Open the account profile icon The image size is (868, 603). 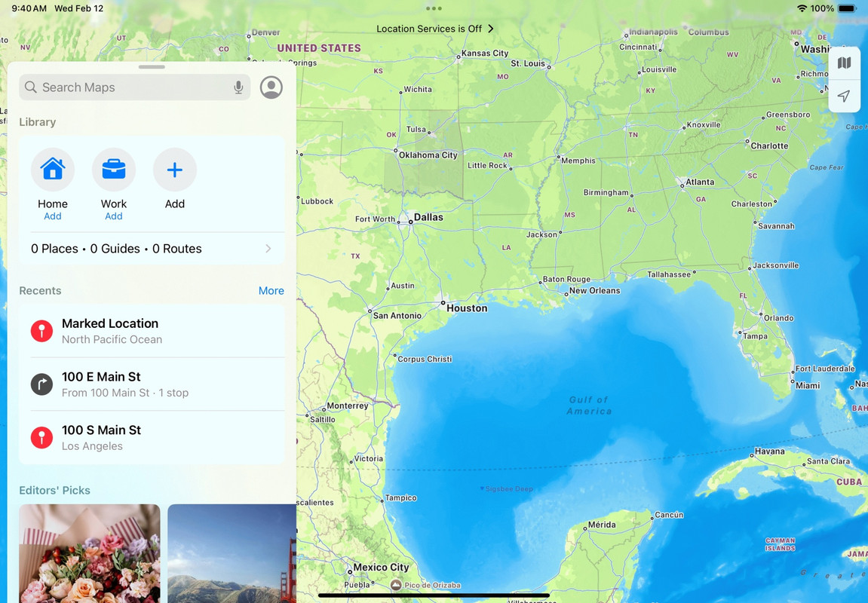[x=271, y=87]
